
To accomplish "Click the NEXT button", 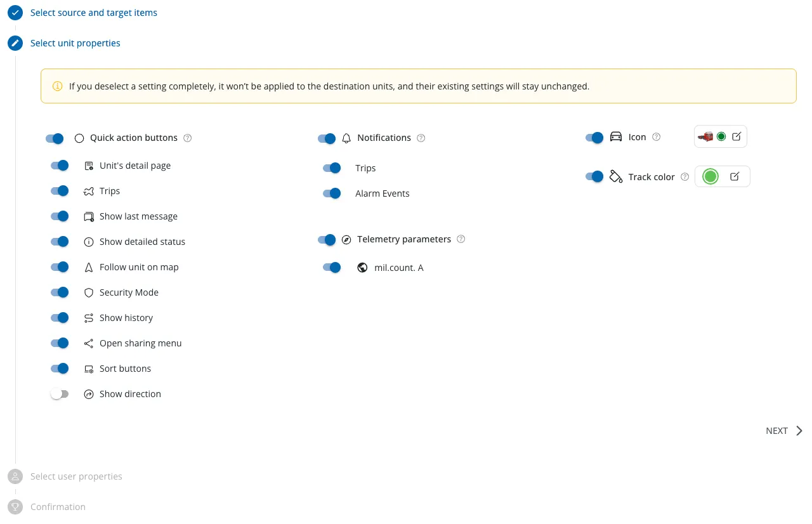I will 784,431.
